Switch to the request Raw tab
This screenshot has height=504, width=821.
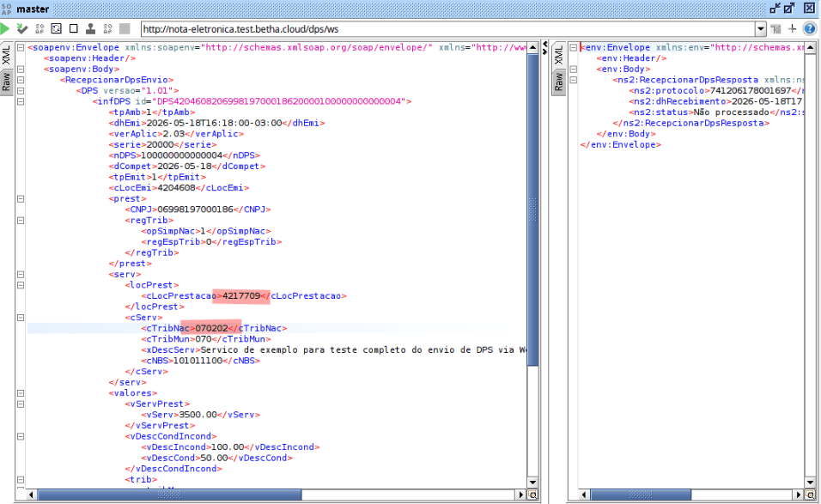6,82
